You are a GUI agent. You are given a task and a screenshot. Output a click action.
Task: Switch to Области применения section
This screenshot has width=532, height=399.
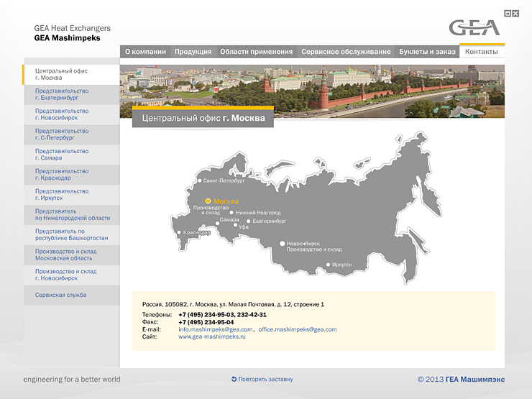click(257, 52)
